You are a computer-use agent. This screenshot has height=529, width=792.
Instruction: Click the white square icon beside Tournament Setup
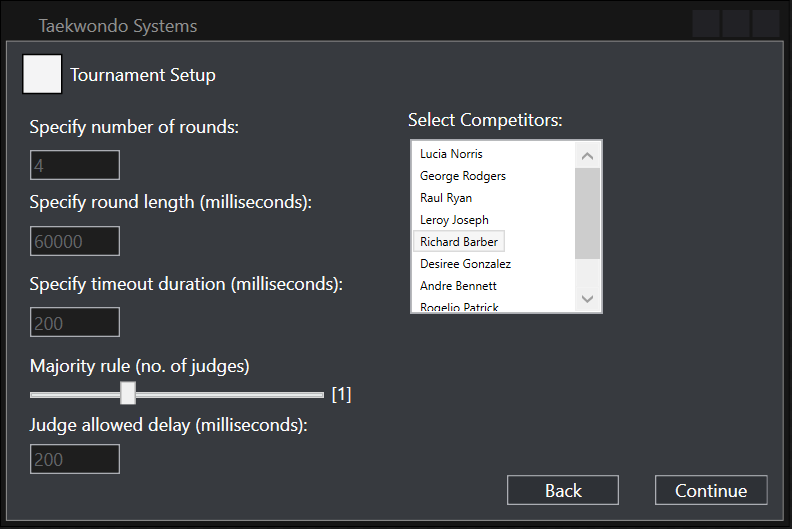click(x=42, y=75)
